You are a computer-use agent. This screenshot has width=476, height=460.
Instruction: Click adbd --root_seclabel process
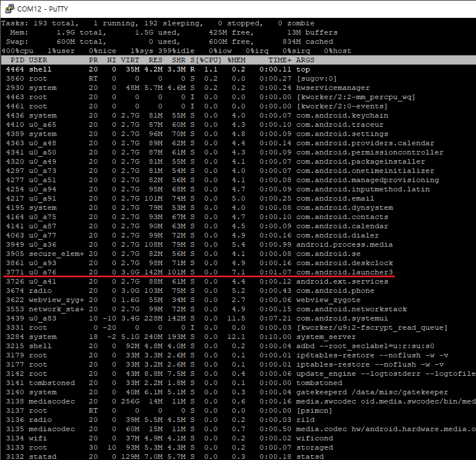365,345
